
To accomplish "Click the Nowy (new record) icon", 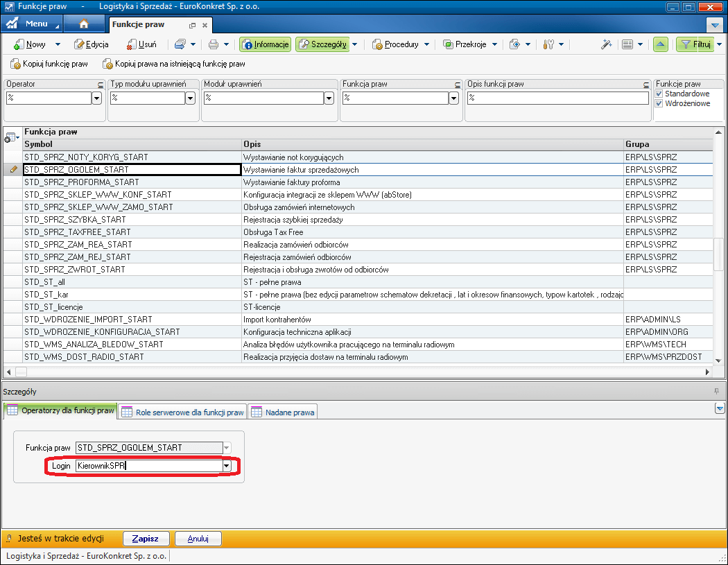I will (18, 44).
